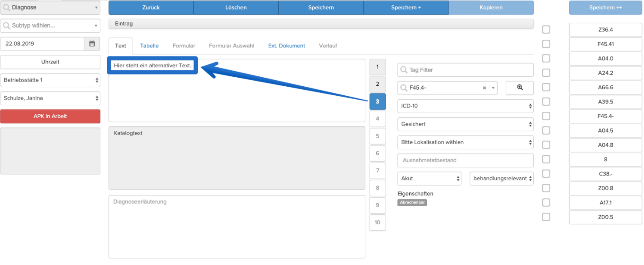This screenshot has width=644, height=265.
Task: Click the Katalogtext area
Action: click(237, 158)
